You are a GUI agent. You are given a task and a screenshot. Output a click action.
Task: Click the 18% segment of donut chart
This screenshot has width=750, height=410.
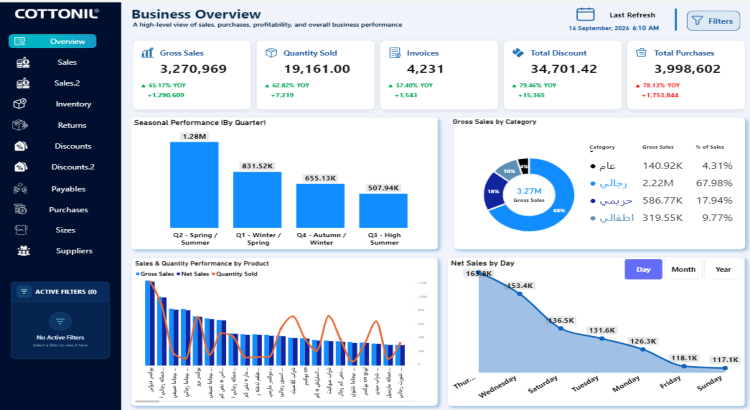pyautogui.click(x=494, y=191)
